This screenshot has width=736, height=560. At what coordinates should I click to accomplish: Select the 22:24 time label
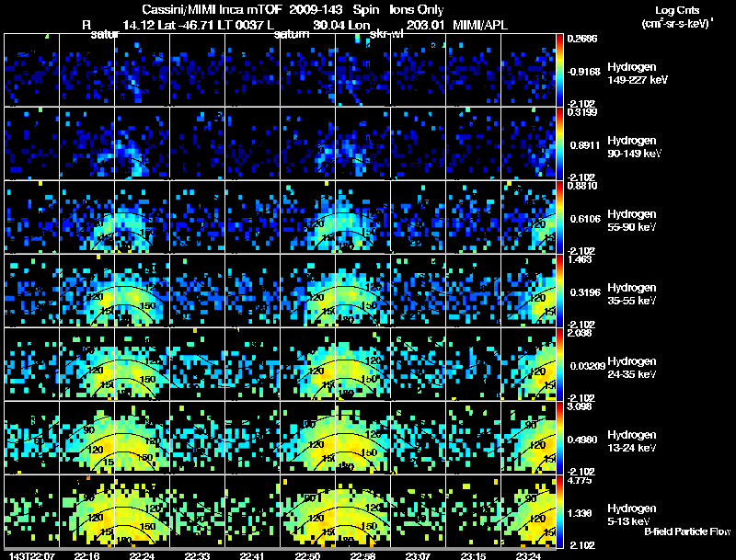142,555
